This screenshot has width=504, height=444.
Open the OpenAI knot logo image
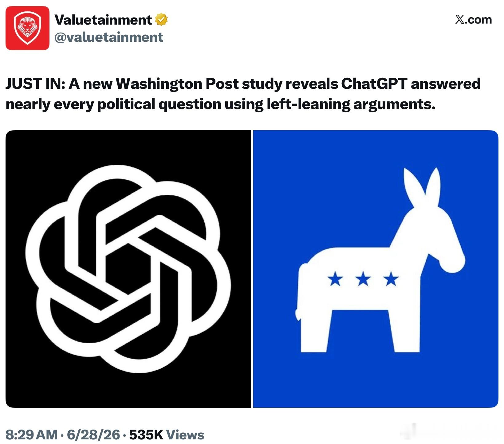128,269
